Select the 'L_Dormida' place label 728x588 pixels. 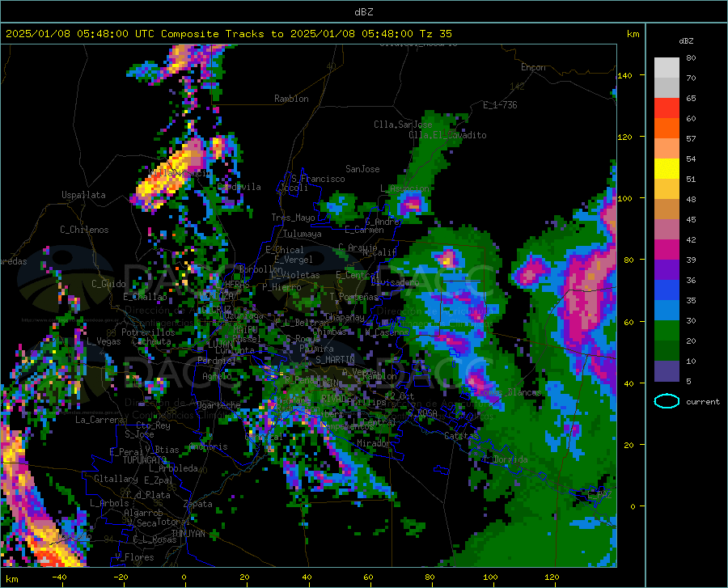coord(505,459)
